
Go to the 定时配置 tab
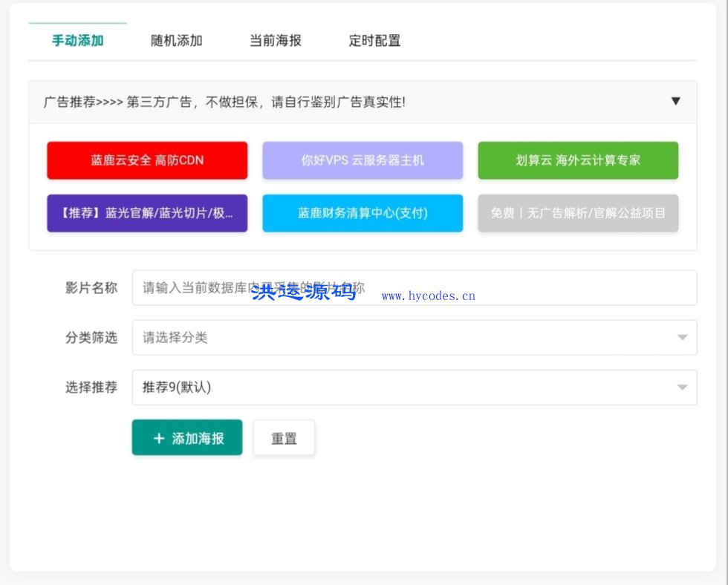coord(374,41)
